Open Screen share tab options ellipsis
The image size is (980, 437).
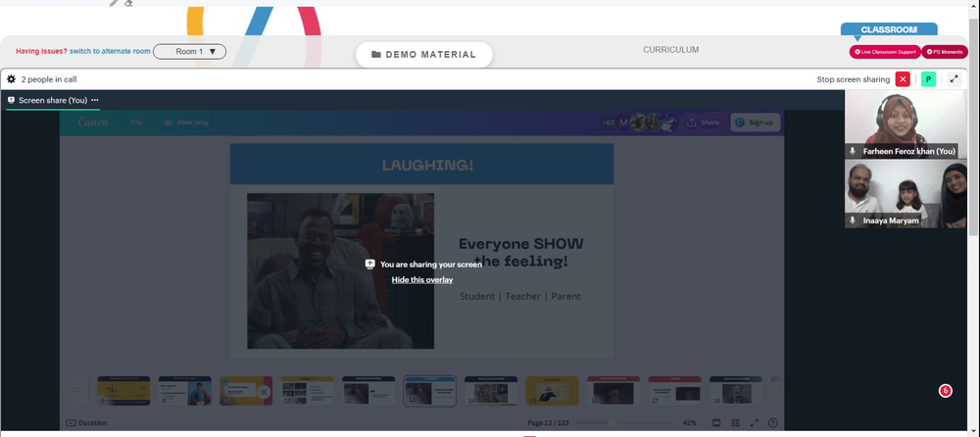[x=95, y=100]
